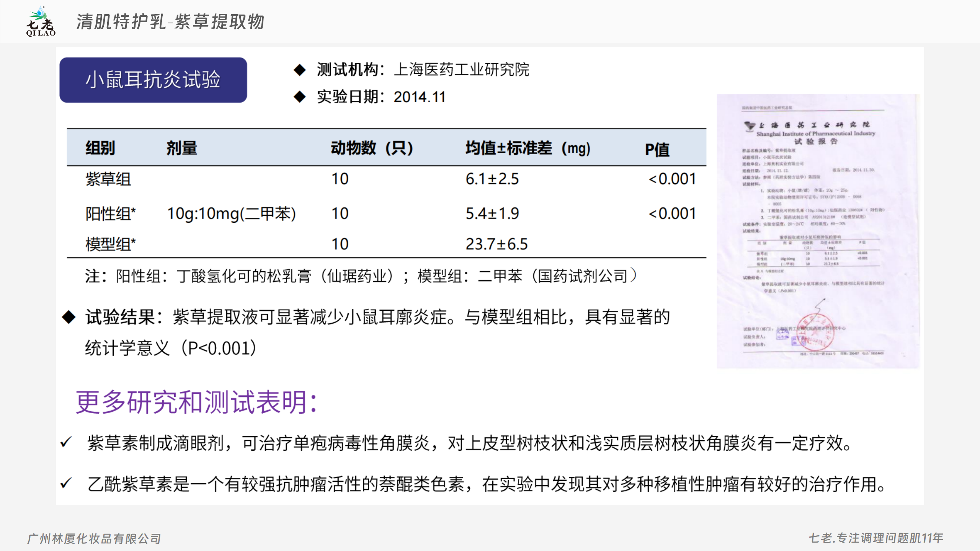The image size is (980, 551).
Task: Click the diamond bullet beside 实验日期
Action: 300,97
